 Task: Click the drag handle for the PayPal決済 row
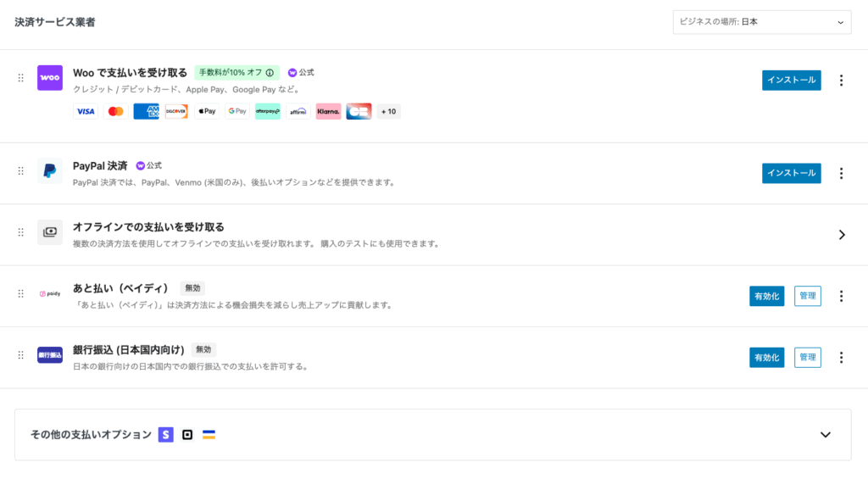point(21,171)
